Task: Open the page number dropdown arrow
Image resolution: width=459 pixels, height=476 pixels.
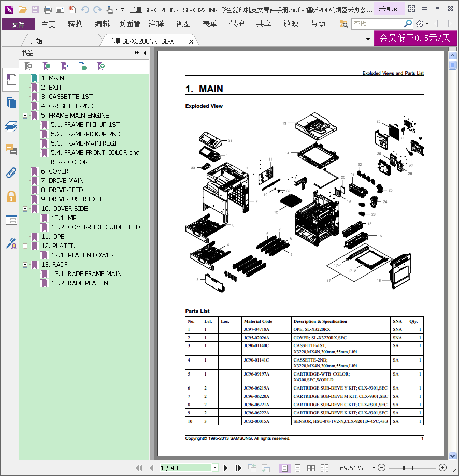Action: point(215,468)
